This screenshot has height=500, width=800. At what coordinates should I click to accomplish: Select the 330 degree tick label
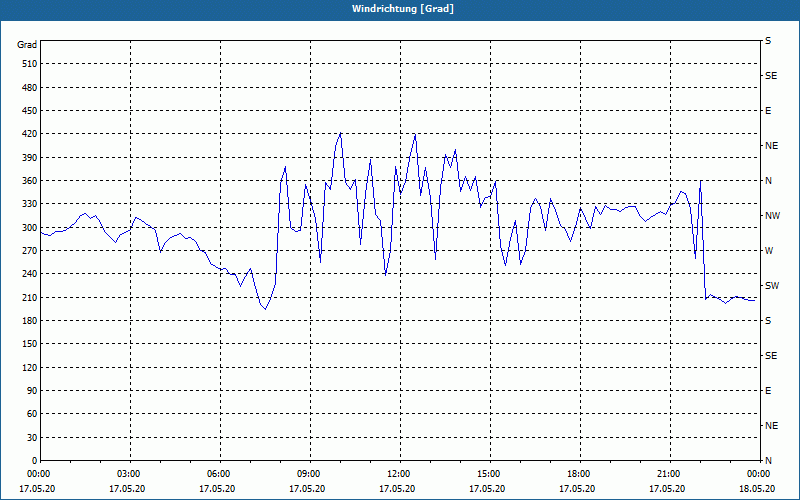pyautogui.click(x=30, y=204)
